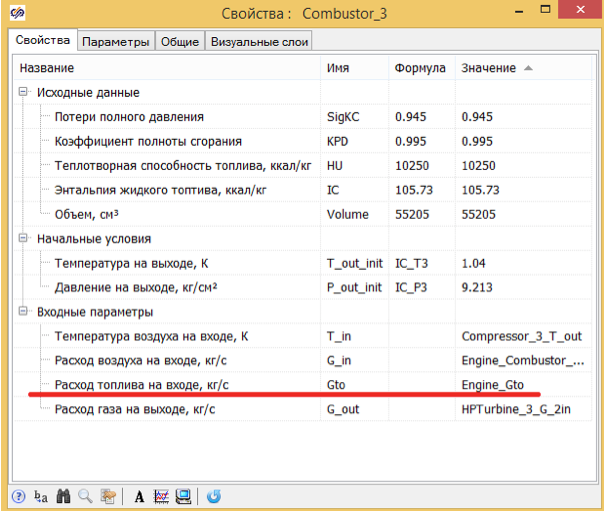
Task: Click the find-and-replace 'ba' icon
Action: pyautogui.click(x=40, y=496)
